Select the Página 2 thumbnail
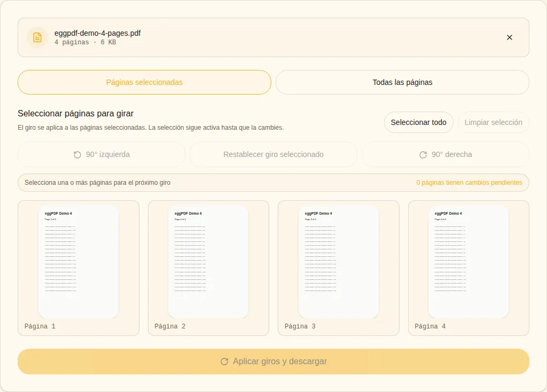This screenshot has height=392, width=547. tap(209, 268)
